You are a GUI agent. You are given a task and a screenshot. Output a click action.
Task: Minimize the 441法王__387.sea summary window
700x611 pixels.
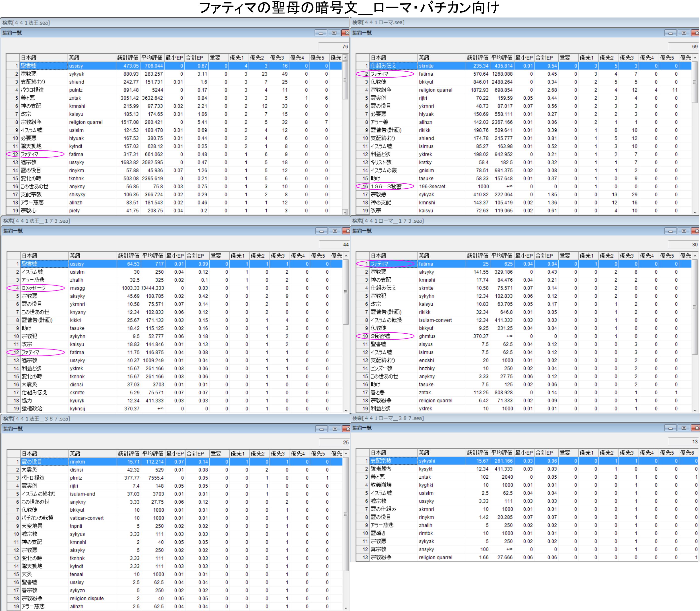[321, 429]
